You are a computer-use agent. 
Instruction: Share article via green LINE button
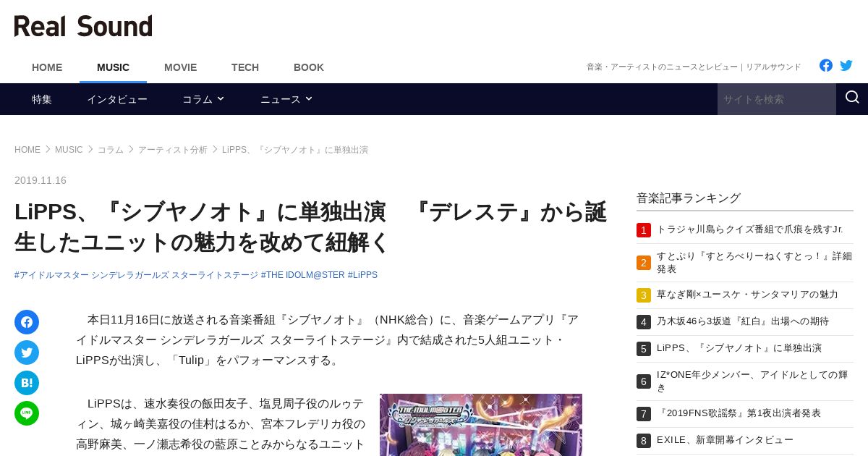pos(27,413)
